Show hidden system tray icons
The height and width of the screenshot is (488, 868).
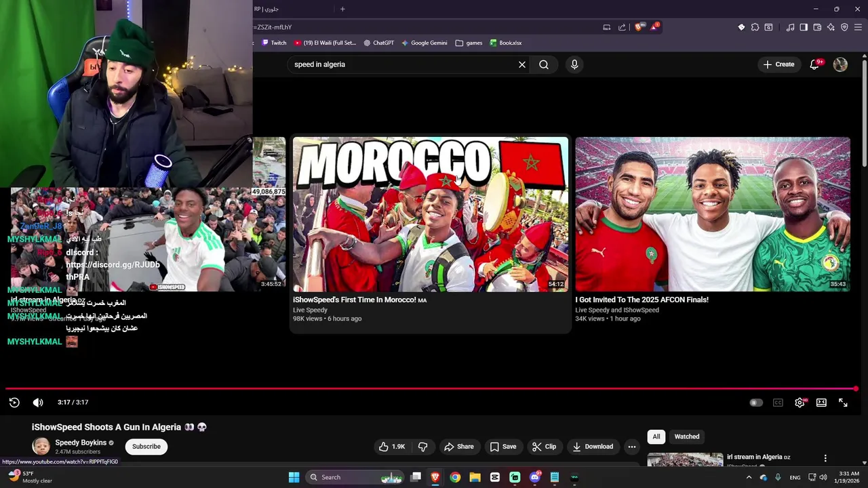[x=749, y=477]
